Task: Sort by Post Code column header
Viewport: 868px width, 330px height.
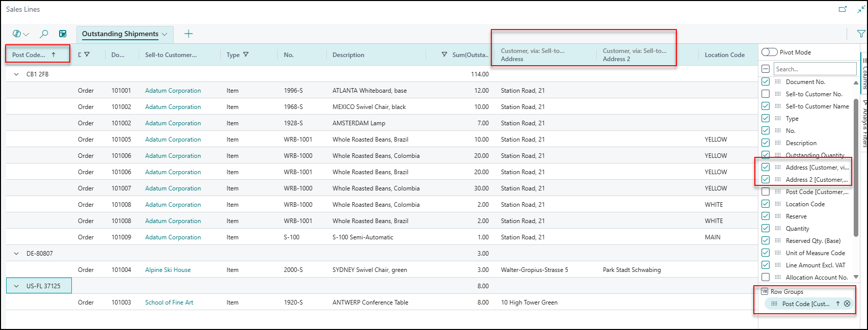Action: (x=34, y=54)
